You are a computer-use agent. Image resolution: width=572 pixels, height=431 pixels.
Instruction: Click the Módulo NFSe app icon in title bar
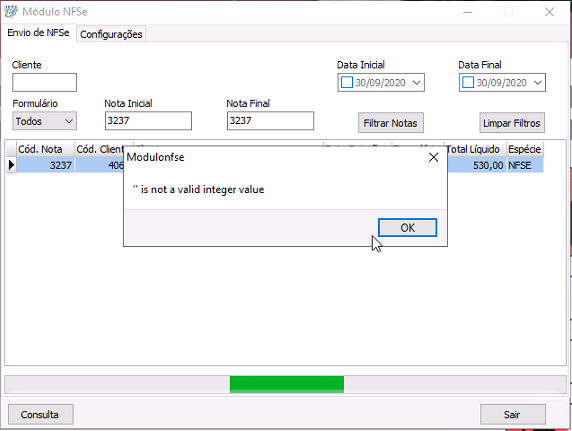pyautogui.click(x=11, y=12)
